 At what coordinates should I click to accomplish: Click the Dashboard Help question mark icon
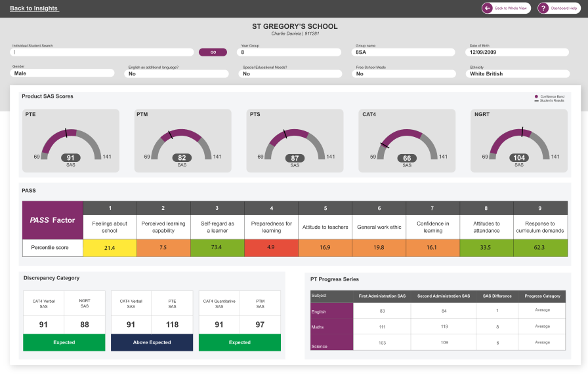click(543, 8)
